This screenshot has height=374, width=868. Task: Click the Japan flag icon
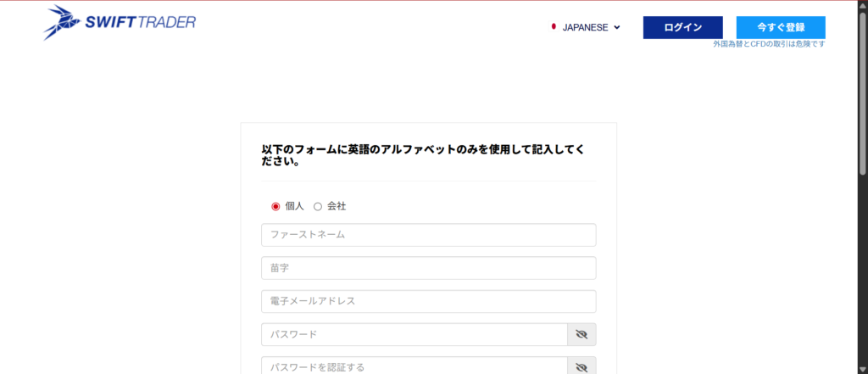tap(554, 27)
